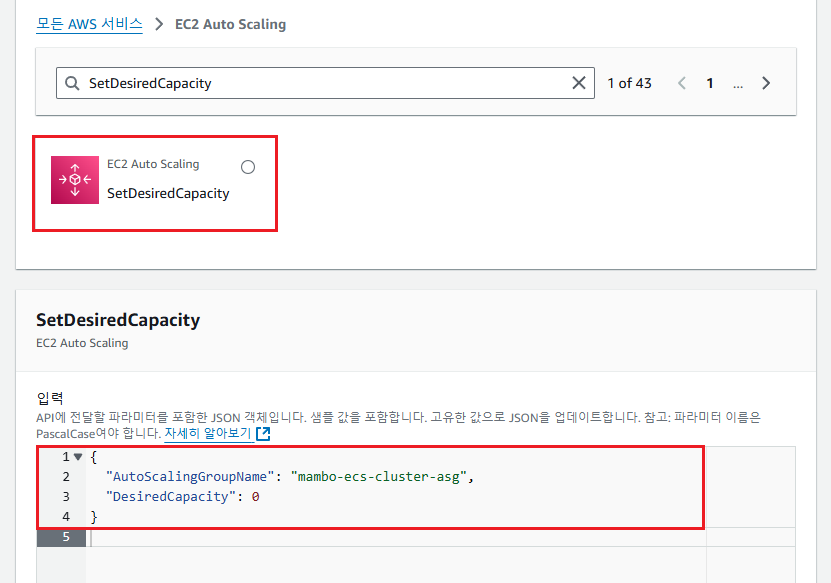Select the SetDesiredCapacity radio button
This screenshot has width=831, height=583.
coord(248,167)
